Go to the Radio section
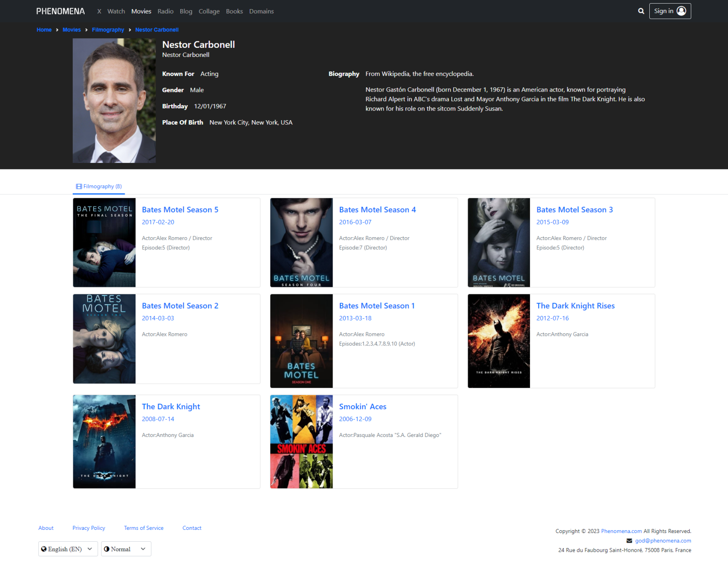 click(165, 11)
